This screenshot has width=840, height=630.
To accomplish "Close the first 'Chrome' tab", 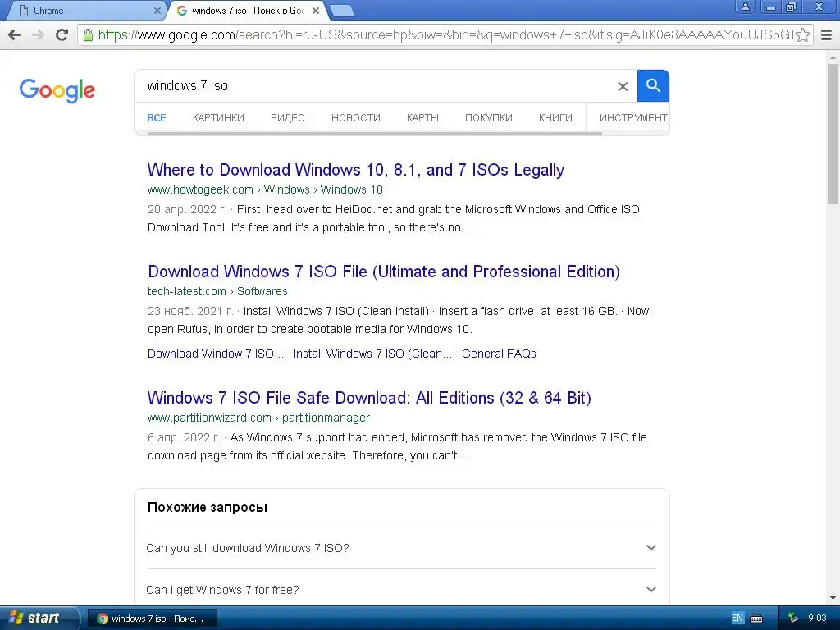I will coord(157,11).
